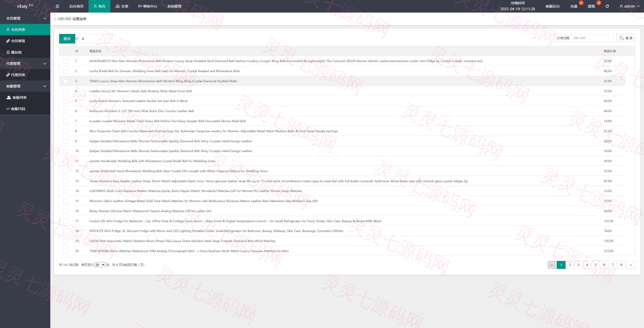Focus the 价格范围 price range field
Image resolution: width=644 pixels, height=328 pixels.
(x=592, y=38)
